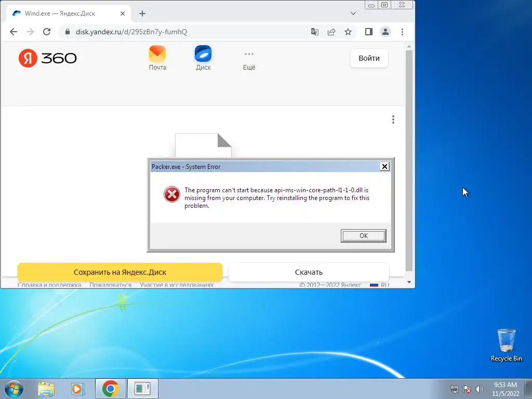Image resolution: width=532 pixels, height=399 pixels.
Task: Click the Пожаловаться link
Action: (x=110, y=285)
